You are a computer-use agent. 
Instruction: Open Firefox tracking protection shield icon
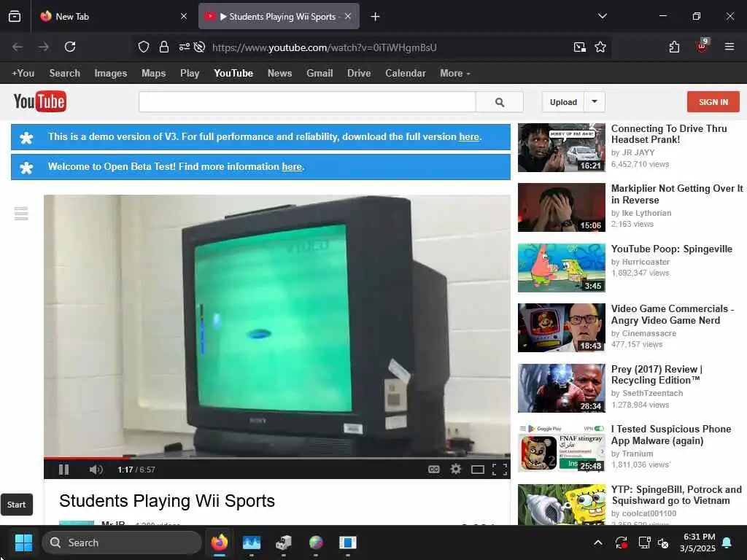pos(144,47)
